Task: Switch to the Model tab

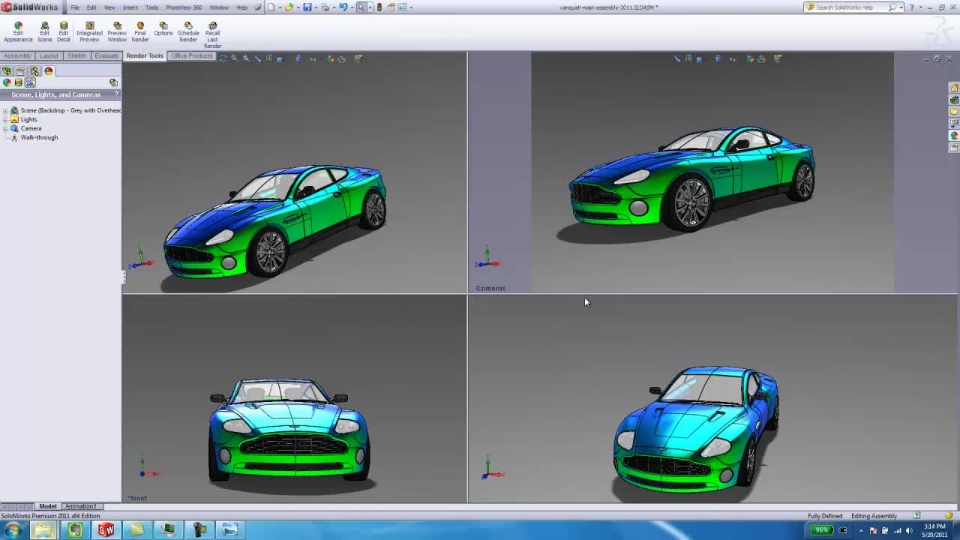Action: click(x=47, y=506)
